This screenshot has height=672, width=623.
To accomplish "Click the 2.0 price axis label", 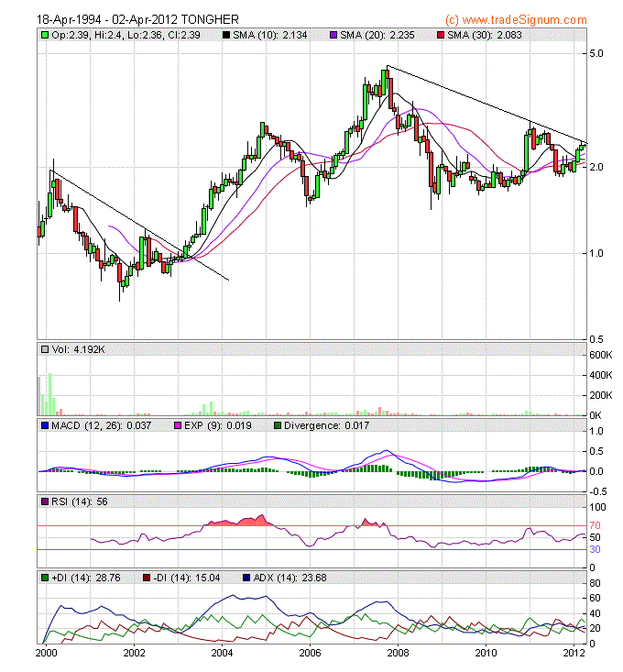I will [x=596, y=167].
